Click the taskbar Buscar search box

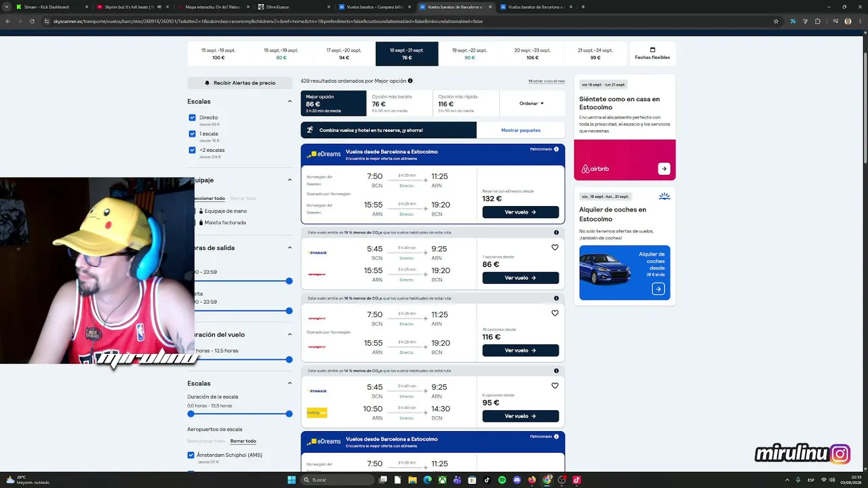point(338,480)
